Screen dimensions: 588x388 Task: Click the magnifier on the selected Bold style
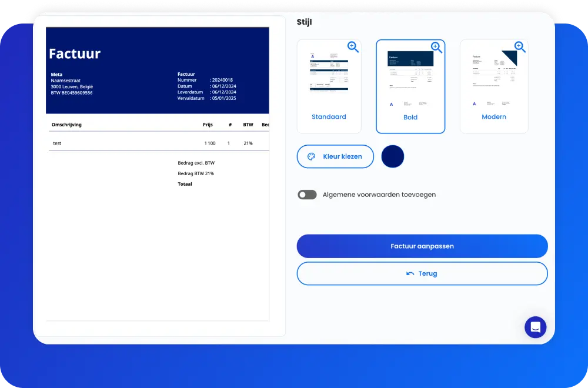pos(436,46)
